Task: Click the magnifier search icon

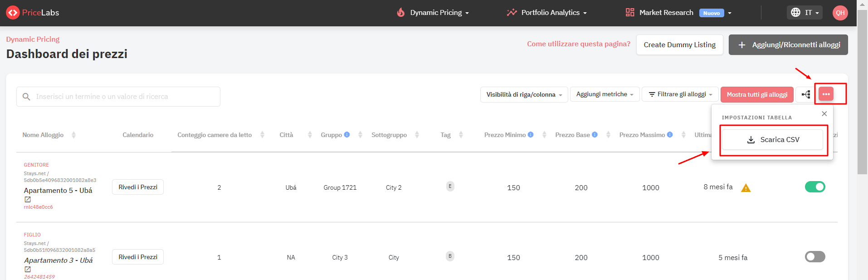Action: pos(26,97)
